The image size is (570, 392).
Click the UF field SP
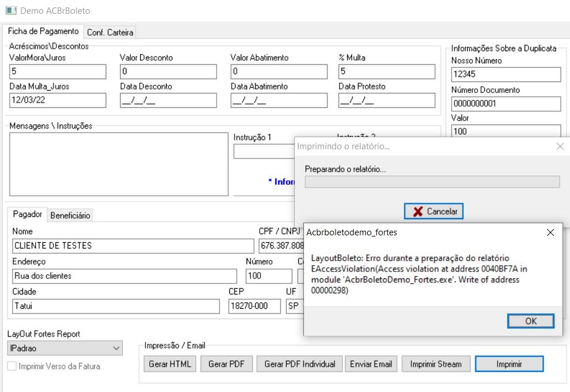pyautogui.click(x=295, y=306)
